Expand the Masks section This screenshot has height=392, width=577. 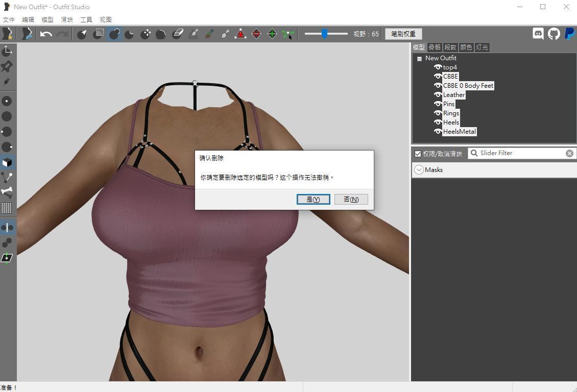click(419, 169)
